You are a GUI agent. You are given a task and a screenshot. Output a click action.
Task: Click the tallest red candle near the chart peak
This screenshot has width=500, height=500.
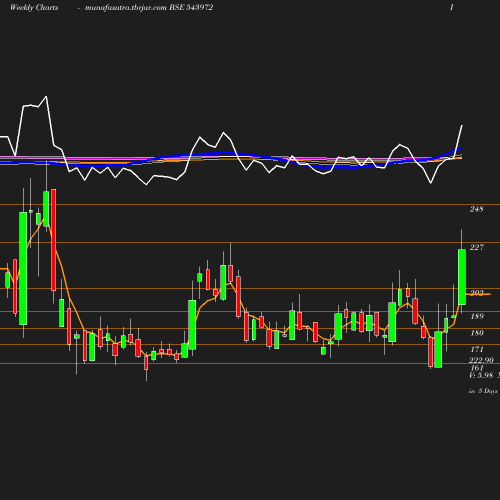click(x=54, y=240)
